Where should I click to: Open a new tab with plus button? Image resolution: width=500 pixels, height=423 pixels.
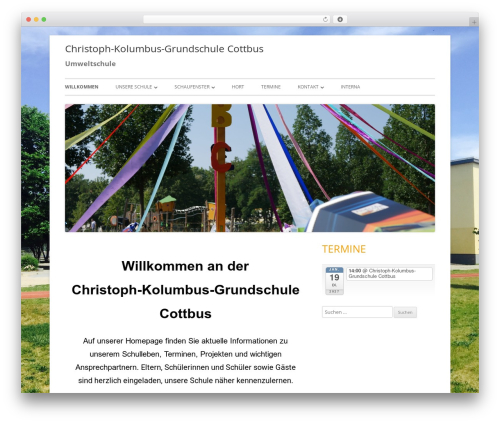(x=474, y=22)
